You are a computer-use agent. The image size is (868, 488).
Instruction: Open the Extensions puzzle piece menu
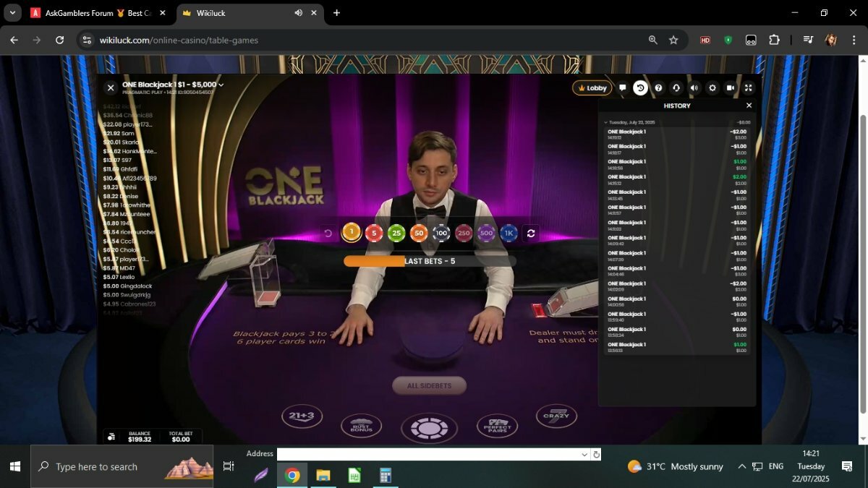point(774,40)
